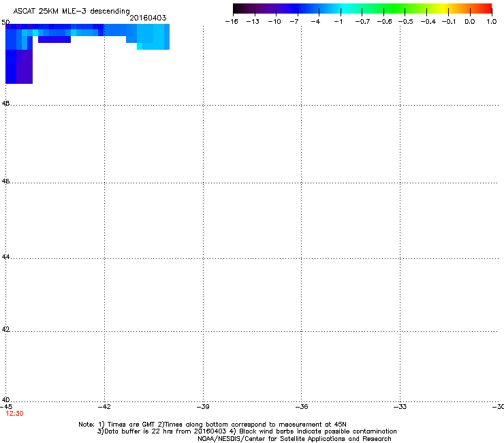Click the purple data block near -45 longitude
Image resolution: width=504 pixels, height=443 pixels.
[25, 67]
